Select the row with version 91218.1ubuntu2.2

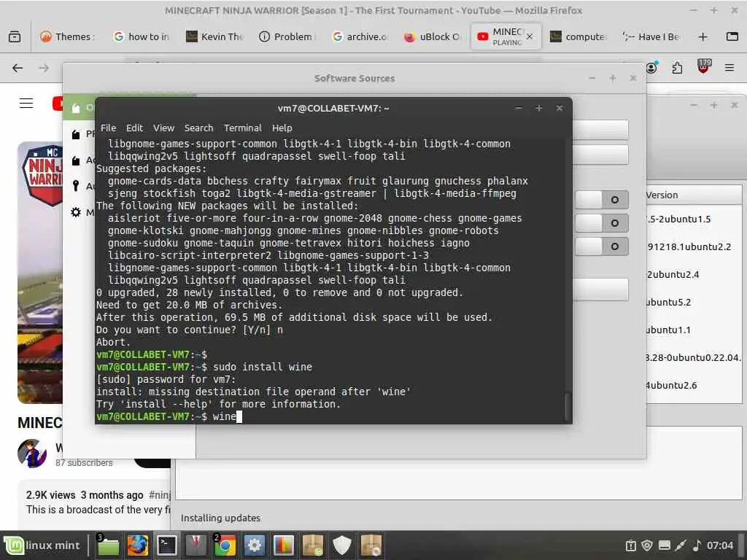click(x=694, y=246)
